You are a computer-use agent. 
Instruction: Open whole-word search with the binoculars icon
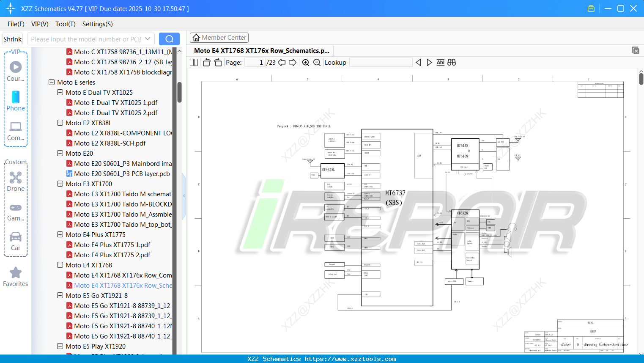point(451,62)
